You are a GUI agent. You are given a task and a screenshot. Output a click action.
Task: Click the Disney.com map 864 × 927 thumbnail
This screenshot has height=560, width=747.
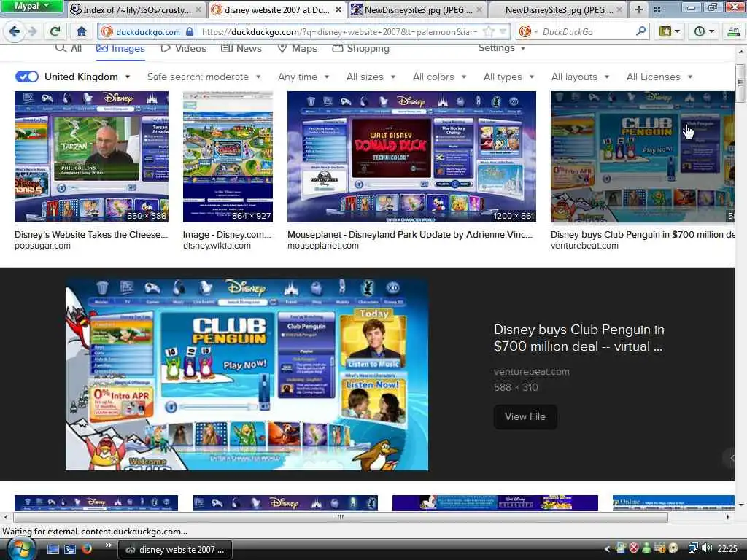pyautogui.click(x=228, y=157)
